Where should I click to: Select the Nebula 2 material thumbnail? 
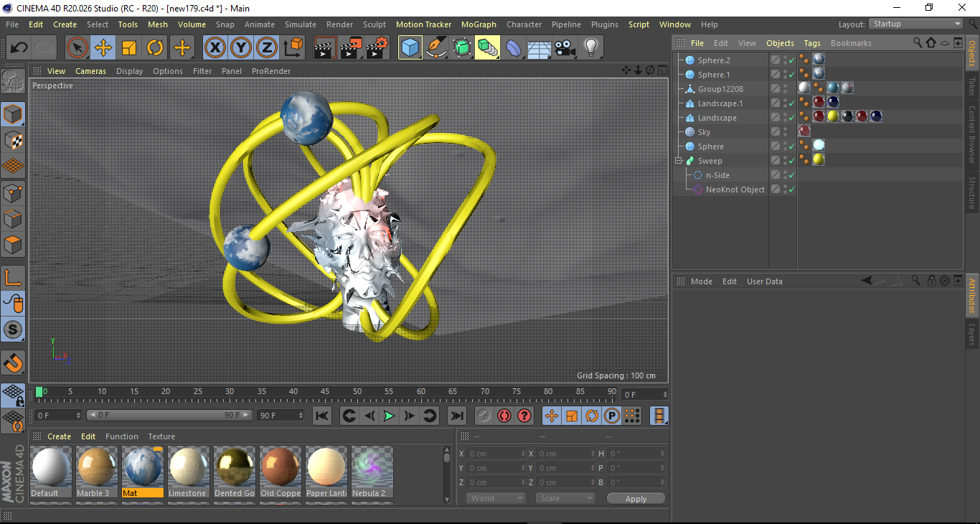[x=372, y=472]
